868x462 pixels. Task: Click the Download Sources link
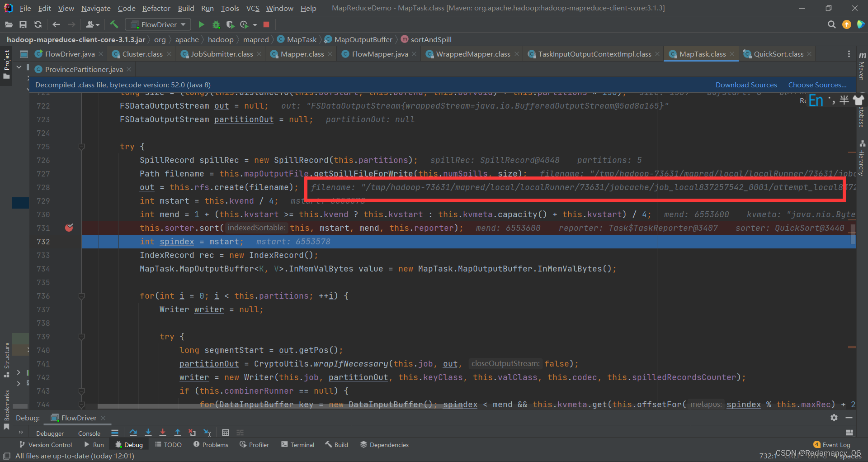click(x=746, y=85)
